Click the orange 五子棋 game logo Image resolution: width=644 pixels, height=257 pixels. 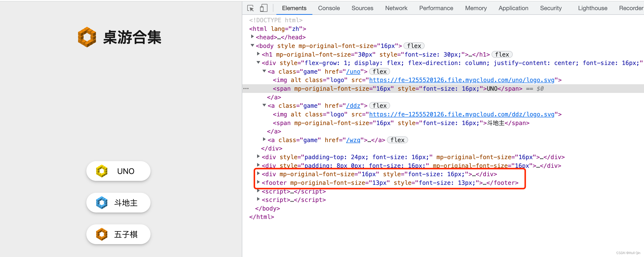pos(102,235)
